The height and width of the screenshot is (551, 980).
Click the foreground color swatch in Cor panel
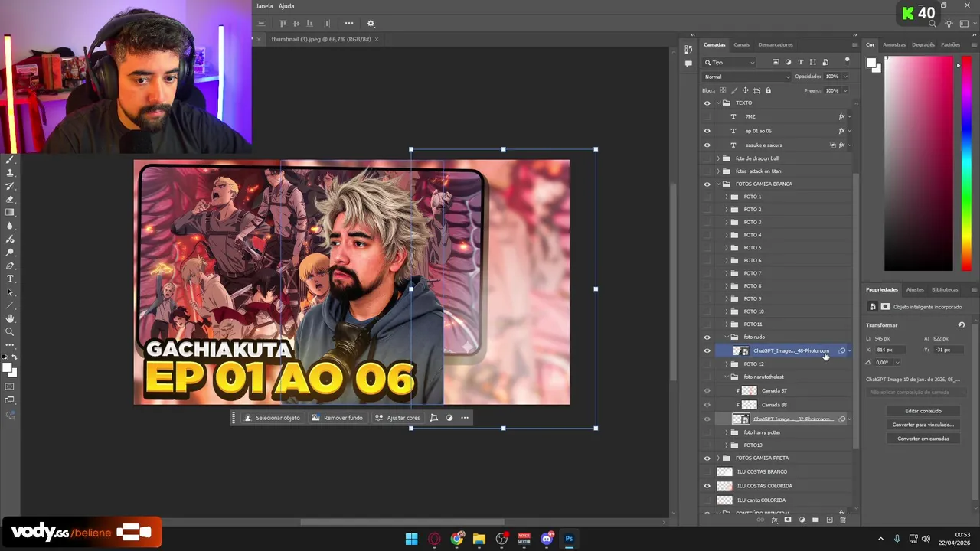(x=872, y=64)
